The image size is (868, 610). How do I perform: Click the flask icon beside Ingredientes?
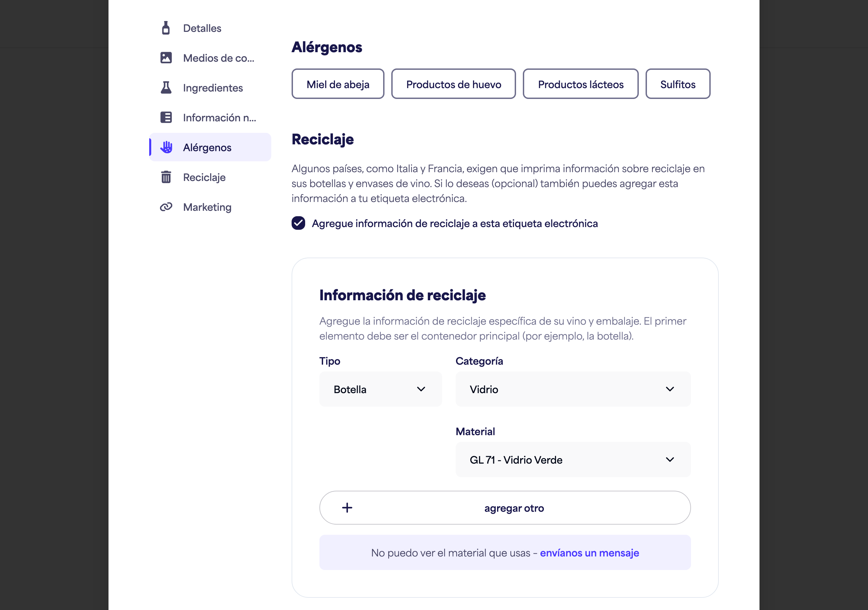point(166,88)
